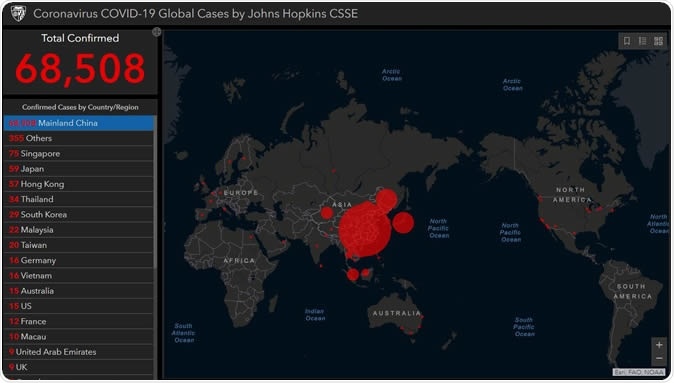Select the South Korea row
Image resolution: width=674 pixels, height=383 pixels.
pos(79,214)
